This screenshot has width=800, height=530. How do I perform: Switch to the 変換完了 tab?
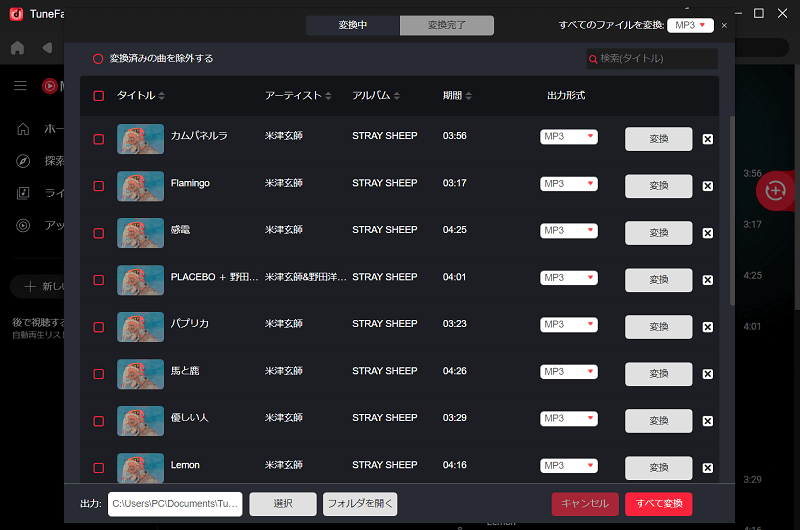click(x=446, y=25)
